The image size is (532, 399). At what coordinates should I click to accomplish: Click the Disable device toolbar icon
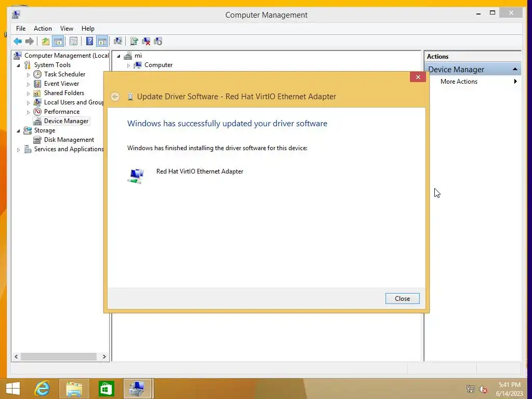pos(158,42)
